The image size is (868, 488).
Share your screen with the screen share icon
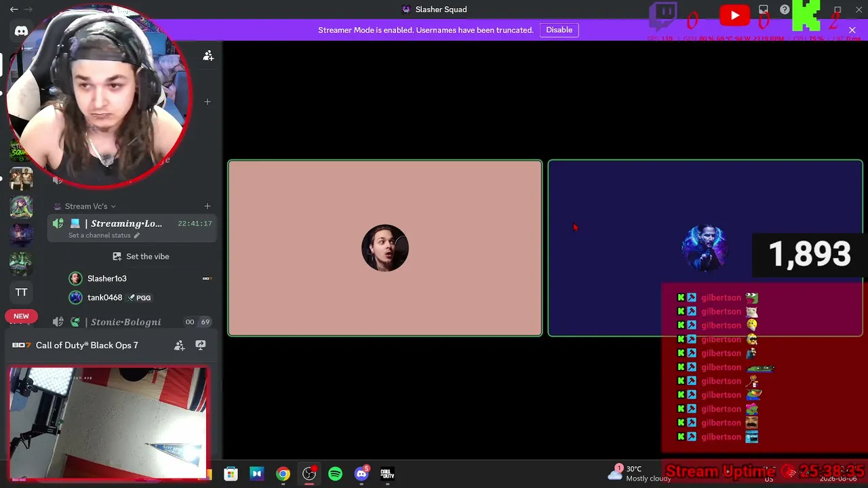200,345
